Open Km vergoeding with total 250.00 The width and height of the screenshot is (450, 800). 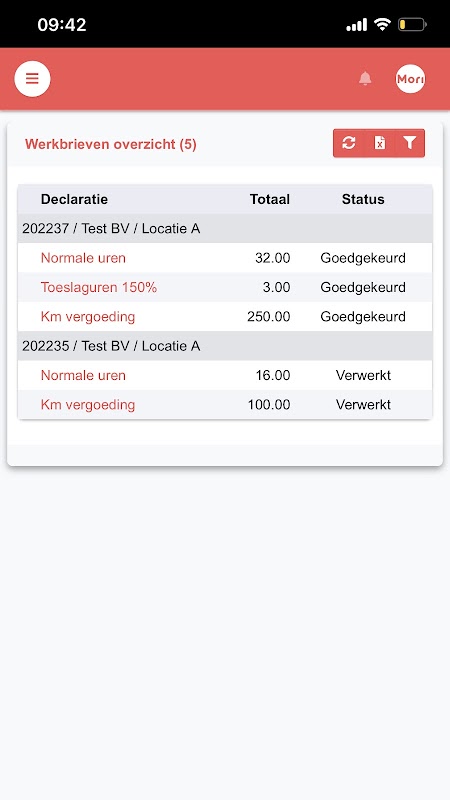pos(88,317)
